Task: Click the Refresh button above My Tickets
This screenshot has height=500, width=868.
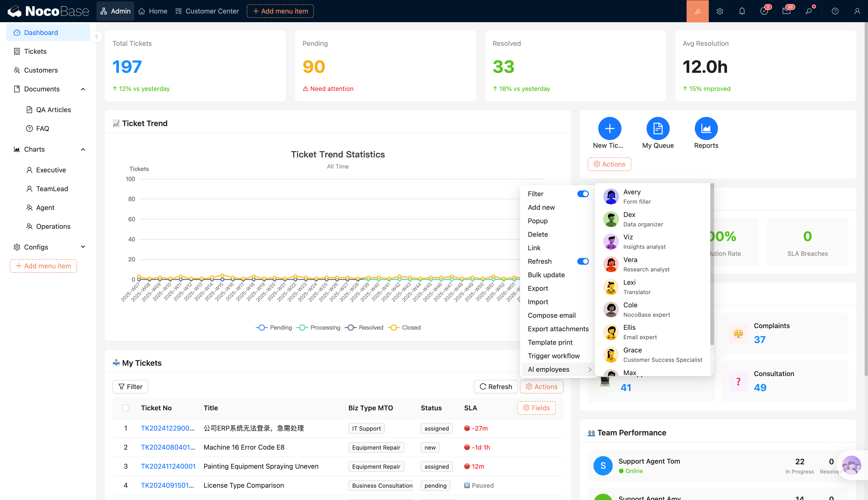Action: pyautogui.click(x=496, y=386)
